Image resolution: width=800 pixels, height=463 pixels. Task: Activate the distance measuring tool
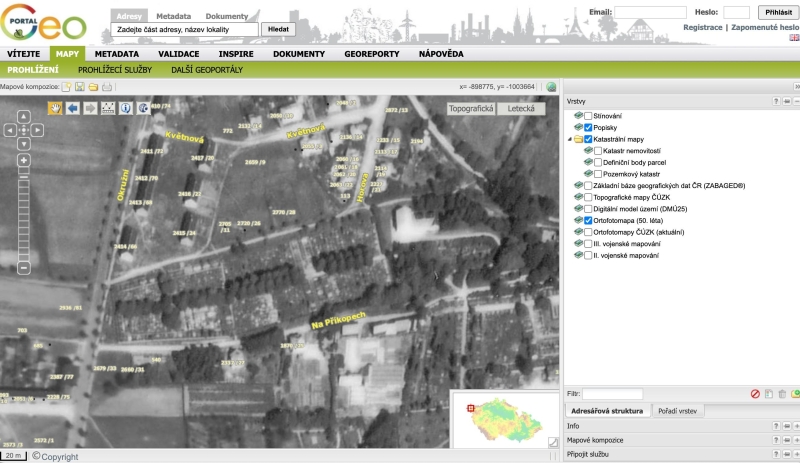pyautogui.click(x=108, y=108)
